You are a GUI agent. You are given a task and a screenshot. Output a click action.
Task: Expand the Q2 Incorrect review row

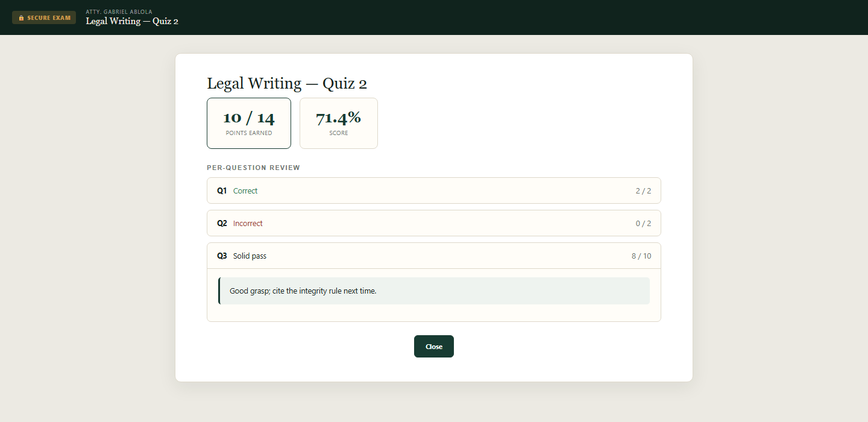[434, 223]
